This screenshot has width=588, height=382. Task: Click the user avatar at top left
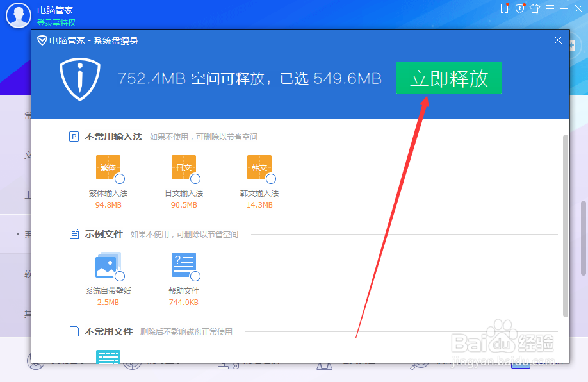pos(18,15)
